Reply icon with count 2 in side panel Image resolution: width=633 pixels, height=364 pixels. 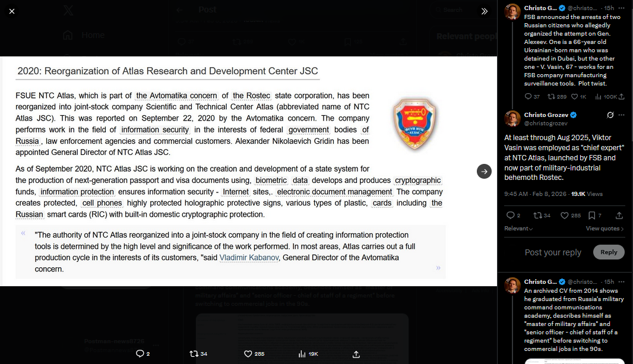(513, 216)
